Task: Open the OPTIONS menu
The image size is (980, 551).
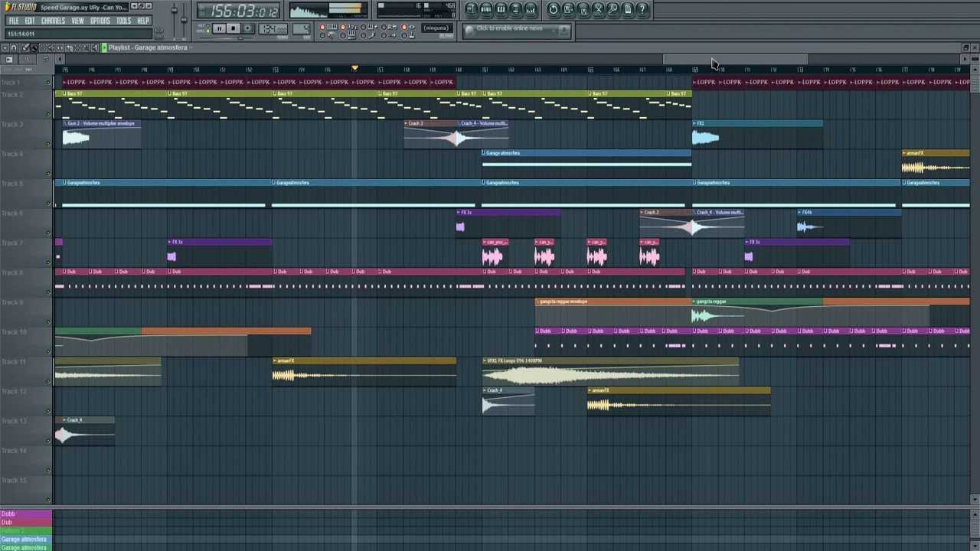Action: 100,21
